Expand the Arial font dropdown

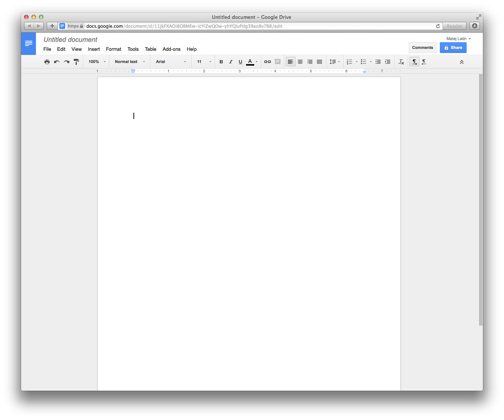coord(171,62)
